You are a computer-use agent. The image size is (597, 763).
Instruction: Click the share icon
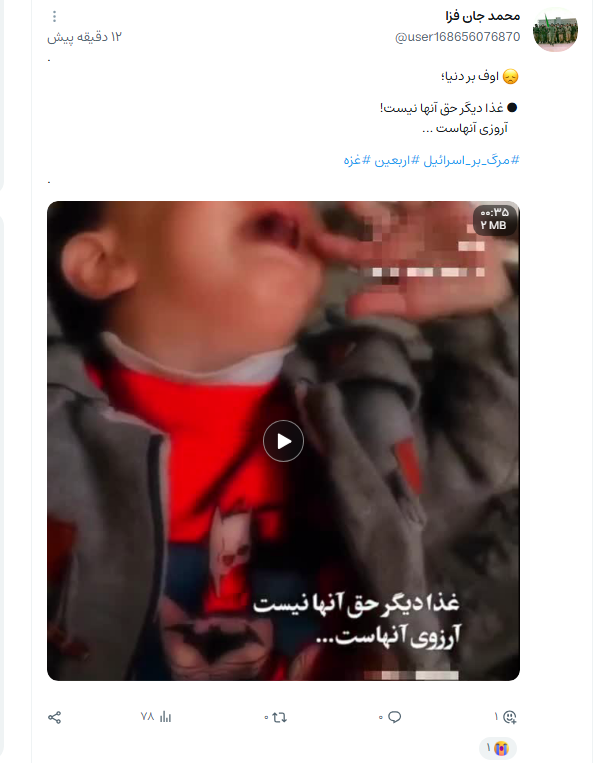pyautogui.click(x=54, y=717)
